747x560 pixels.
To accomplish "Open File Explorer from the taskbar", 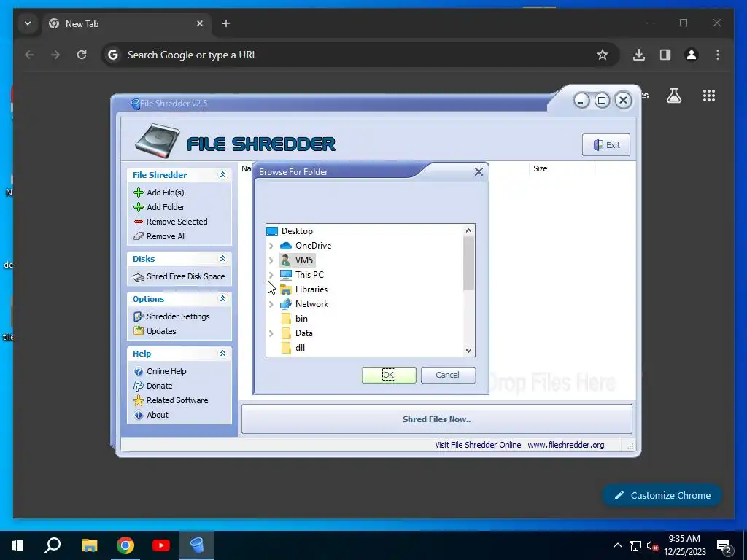I will [x=89, y=545].
